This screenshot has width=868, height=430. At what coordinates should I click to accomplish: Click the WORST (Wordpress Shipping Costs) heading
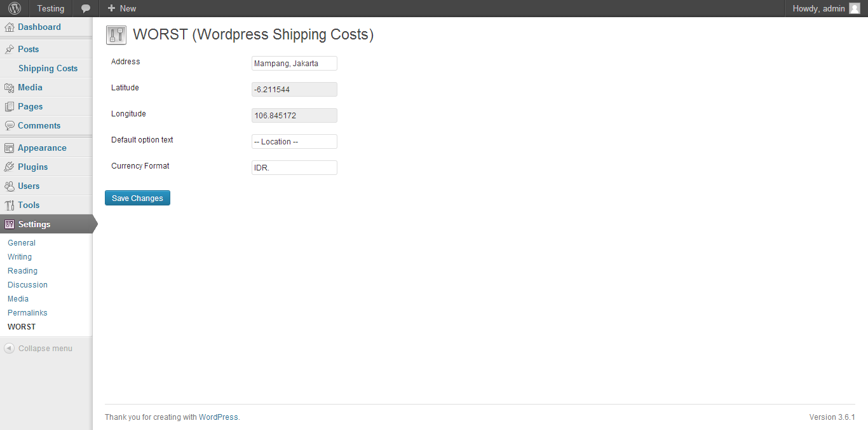point(254,34)
